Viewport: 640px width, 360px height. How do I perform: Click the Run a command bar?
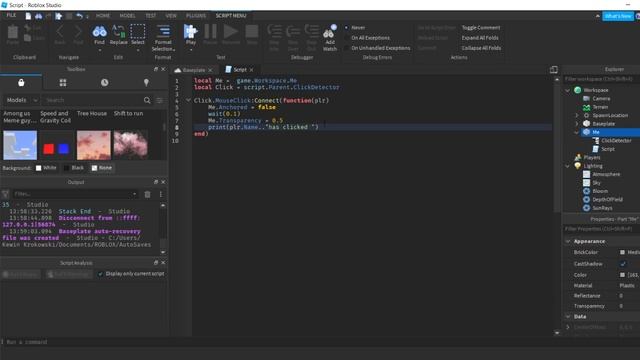[x=320, y=342]
